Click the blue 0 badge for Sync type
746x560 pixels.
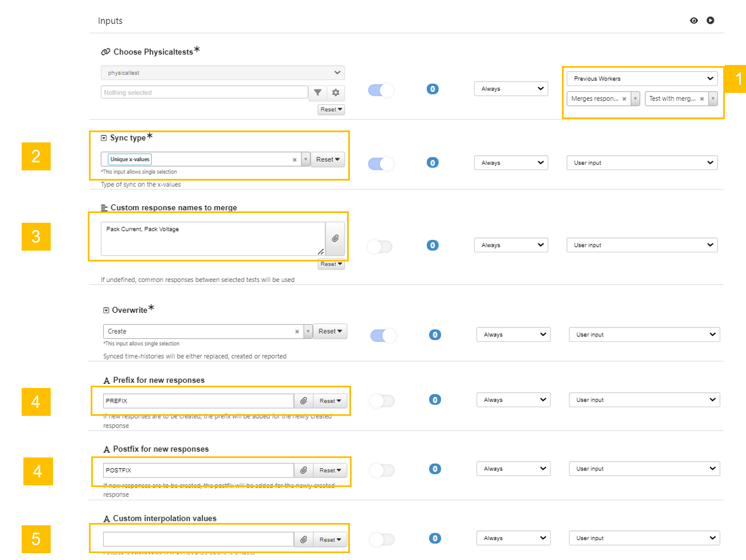point(433,163)
